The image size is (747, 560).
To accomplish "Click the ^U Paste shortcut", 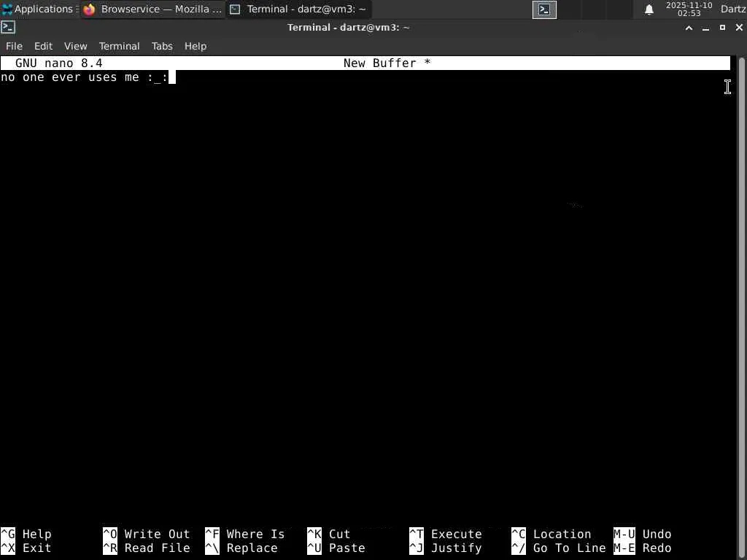I will pos(336,548).
